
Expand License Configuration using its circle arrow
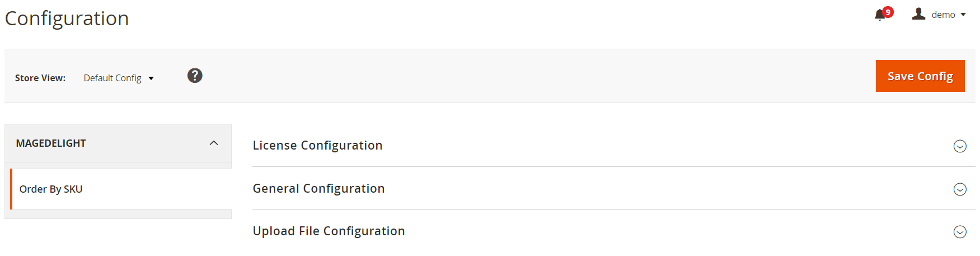point(960,146)
